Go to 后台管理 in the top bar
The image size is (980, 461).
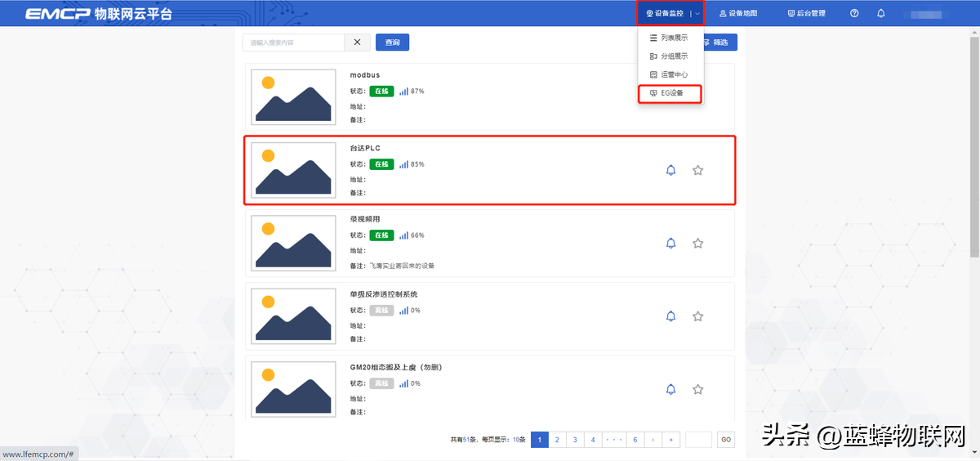[x=806, y=14]
